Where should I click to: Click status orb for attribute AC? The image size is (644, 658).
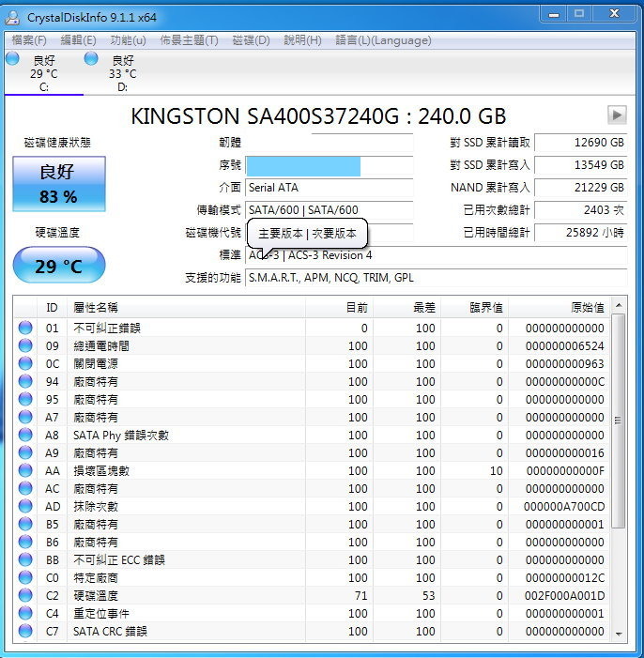(25, 488)
